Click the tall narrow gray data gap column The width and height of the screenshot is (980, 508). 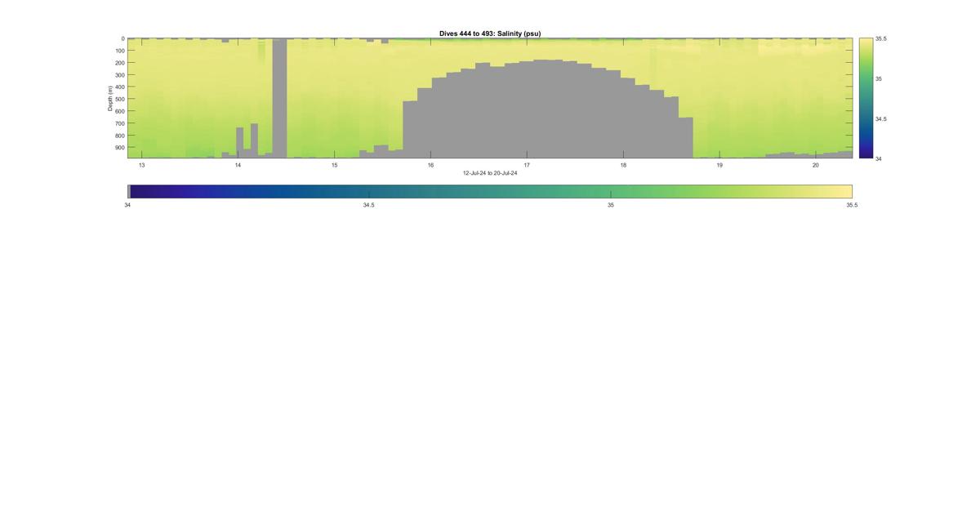tap(279, 98)
